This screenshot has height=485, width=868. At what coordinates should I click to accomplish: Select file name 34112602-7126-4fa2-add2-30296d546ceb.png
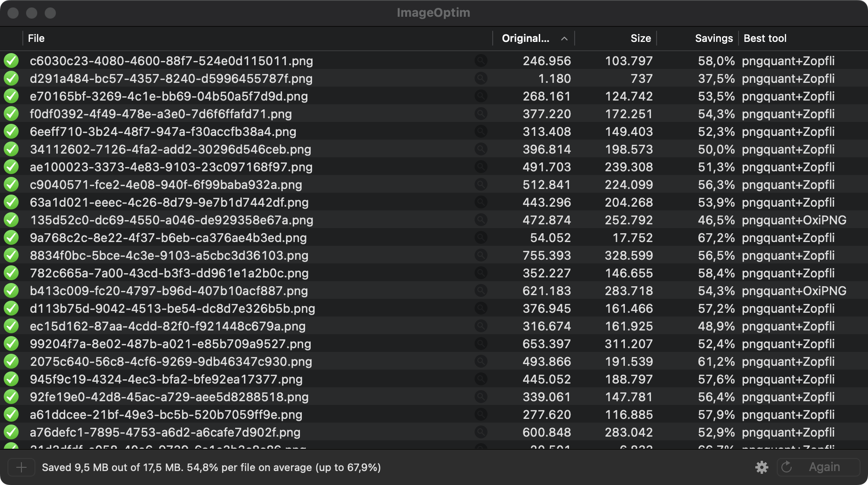[x=170, y=149]
